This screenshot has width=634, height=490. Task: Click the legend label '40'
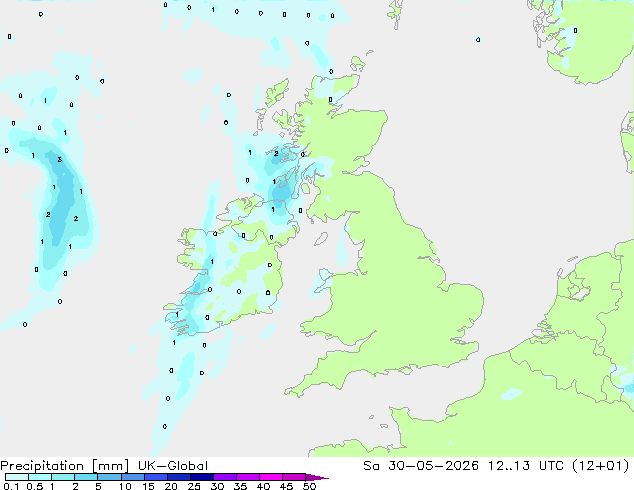coord(263,486)
